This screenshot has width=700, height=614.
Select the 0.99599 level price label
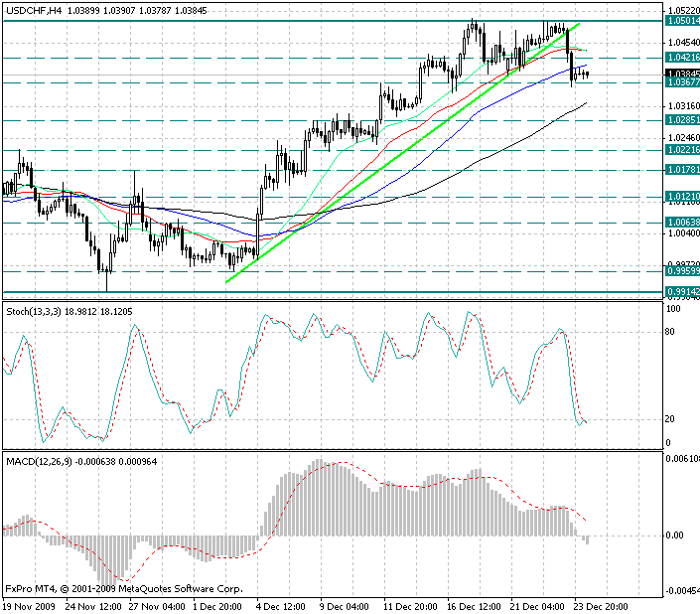pos(682,270)
